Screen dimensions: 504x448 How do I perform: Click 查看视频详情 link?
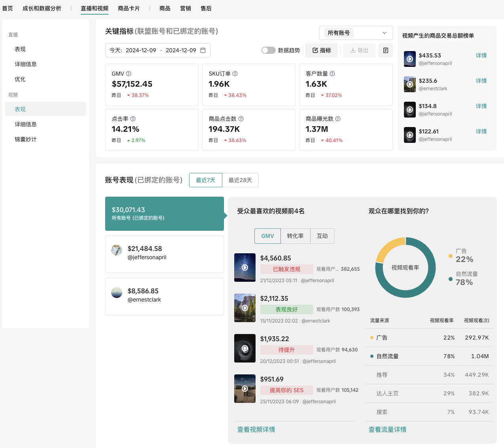click(256, 429)
